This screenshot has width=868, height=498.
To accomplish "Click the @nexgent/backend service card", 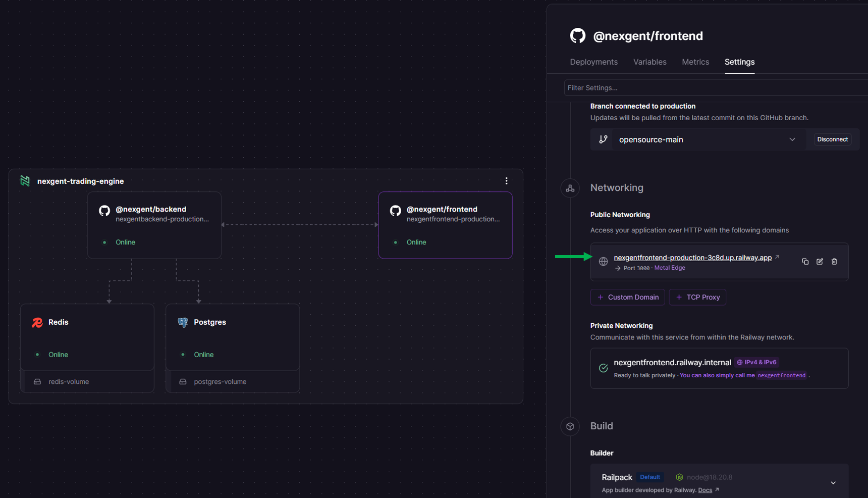I will 154,225.
